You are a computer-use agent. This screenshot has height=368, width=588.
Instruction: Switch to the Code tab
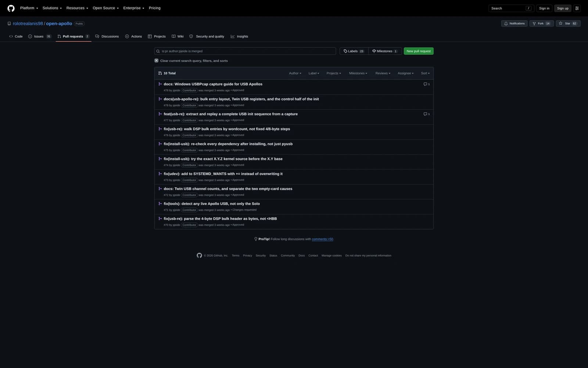tap(16, 36)
